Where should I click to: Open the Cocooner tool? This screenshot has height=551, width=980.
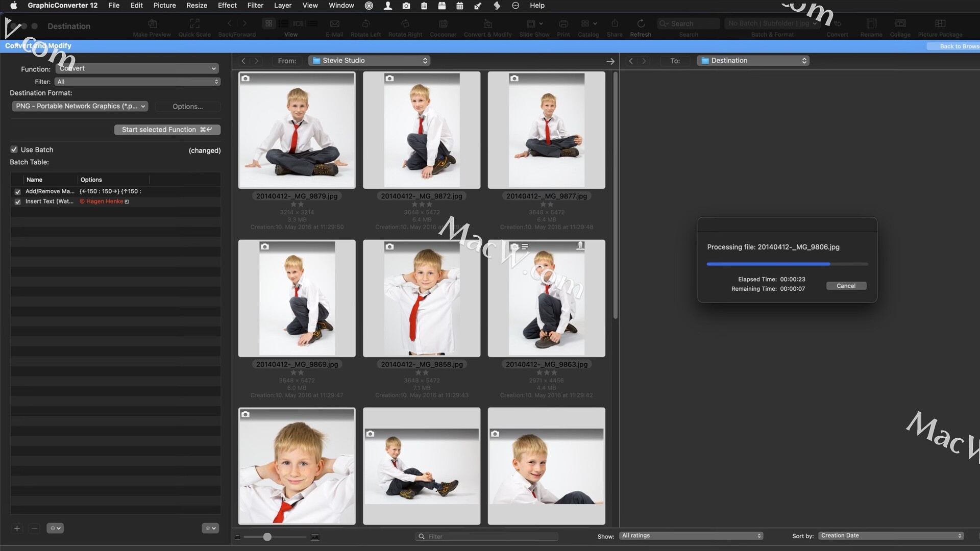443,23
